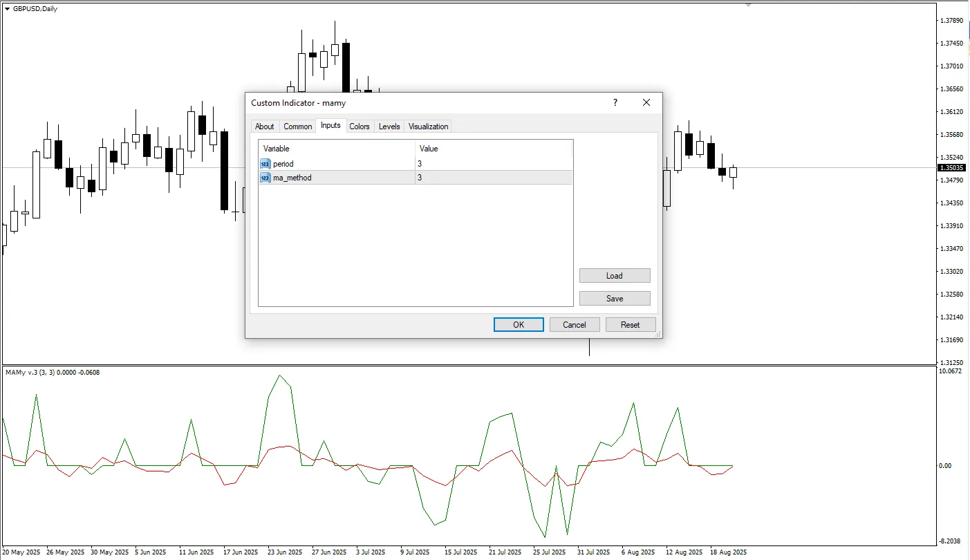Click the resize grip at the dialog corner
The image size is (970, 560).
[658, 335]
